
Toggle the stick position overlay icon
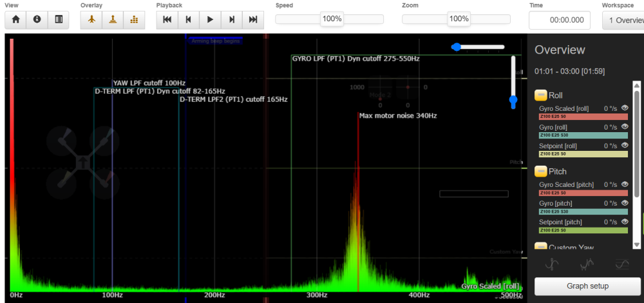pos(113,19)
